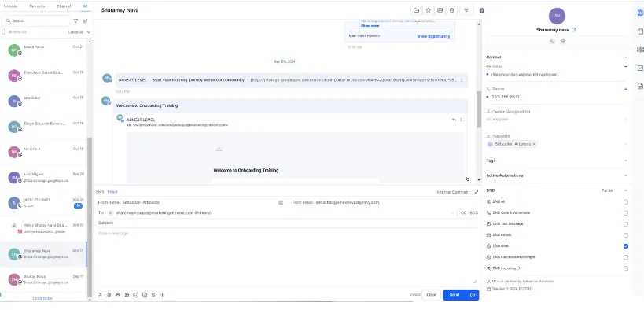Email contact using envelope icon under name
Image resolution: width=644 pixels, height=310 pixels.
(563, 41)
